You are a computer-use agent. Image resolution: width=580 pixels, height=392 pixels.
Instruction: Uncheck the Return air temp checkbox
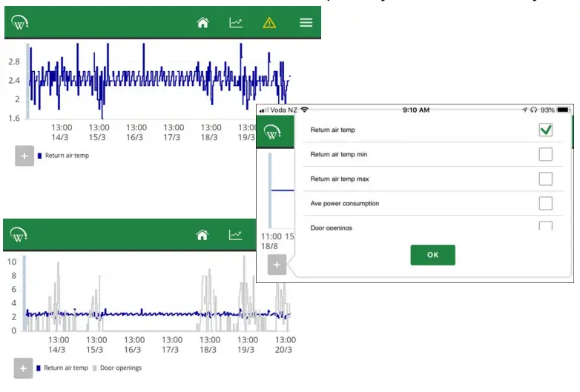(x=546, y=130)
